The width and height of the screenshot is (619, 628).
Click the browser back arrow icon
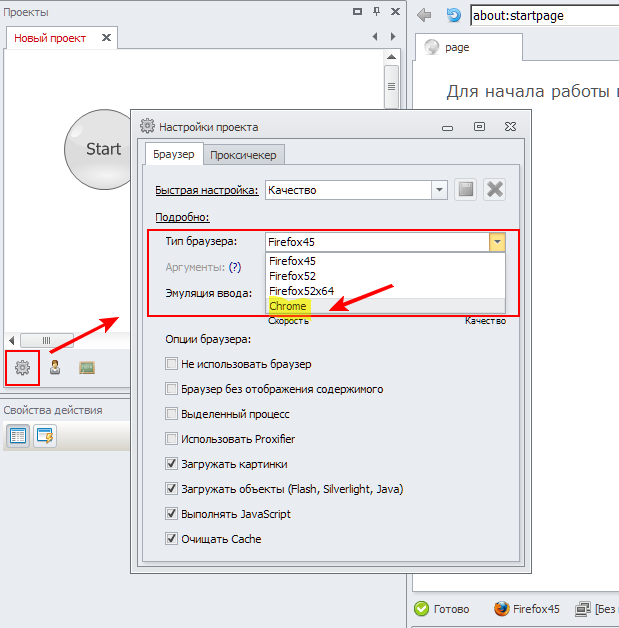tap(424, 15)
